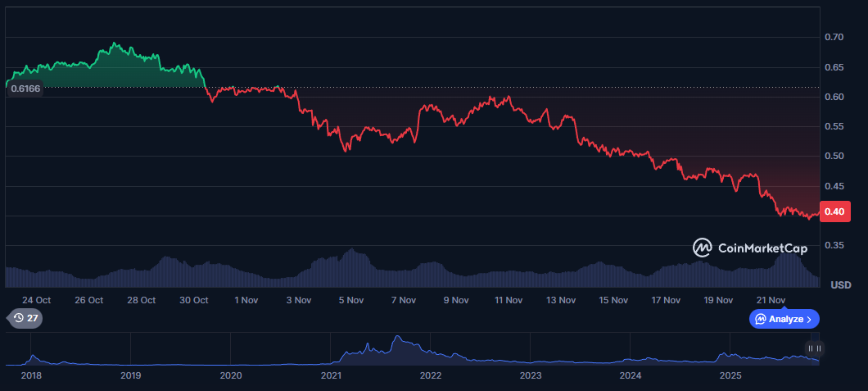Click the 1 Nov date label
Image resolution: width=868 pixels, height=391 pixels.
(x=246, y=300)
